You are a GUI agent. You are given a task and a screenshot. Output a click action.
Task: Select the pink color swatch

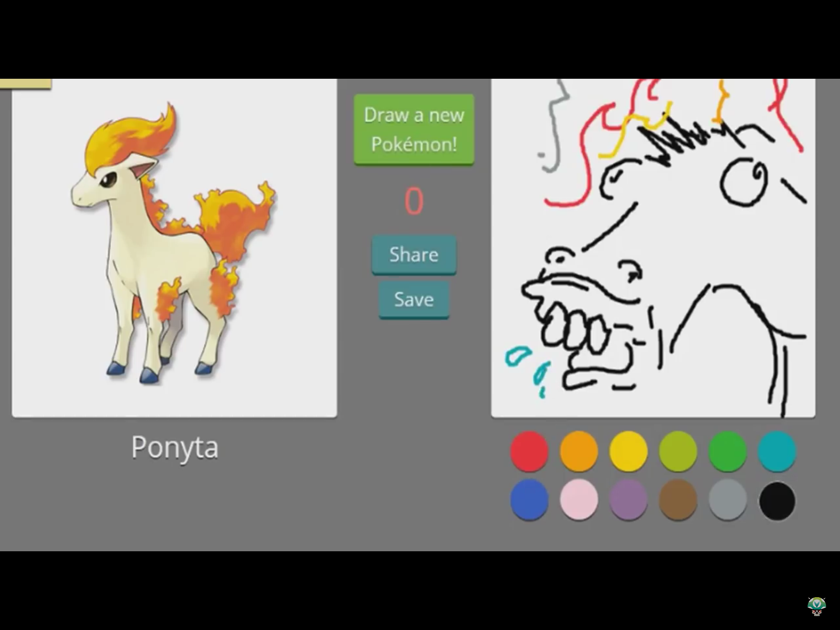tap(579, 500)
